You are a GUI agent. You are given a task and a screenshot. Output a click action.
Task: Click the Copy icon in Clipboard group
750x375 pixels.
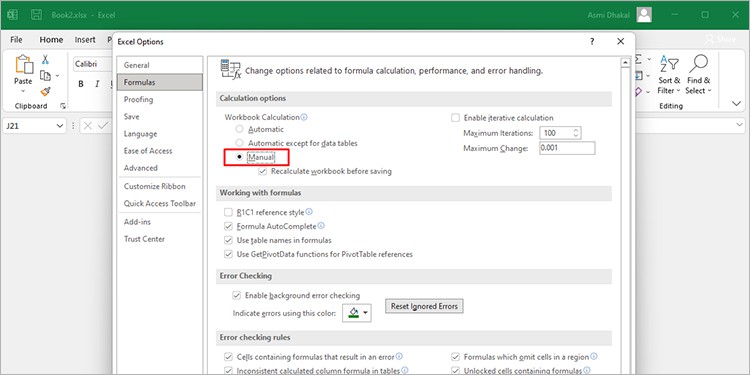tap(45, 75)
